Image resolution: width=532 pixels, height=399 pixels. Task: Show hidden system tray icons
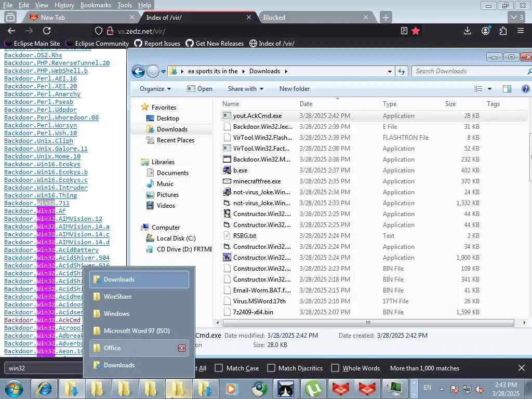click(442, 389)
